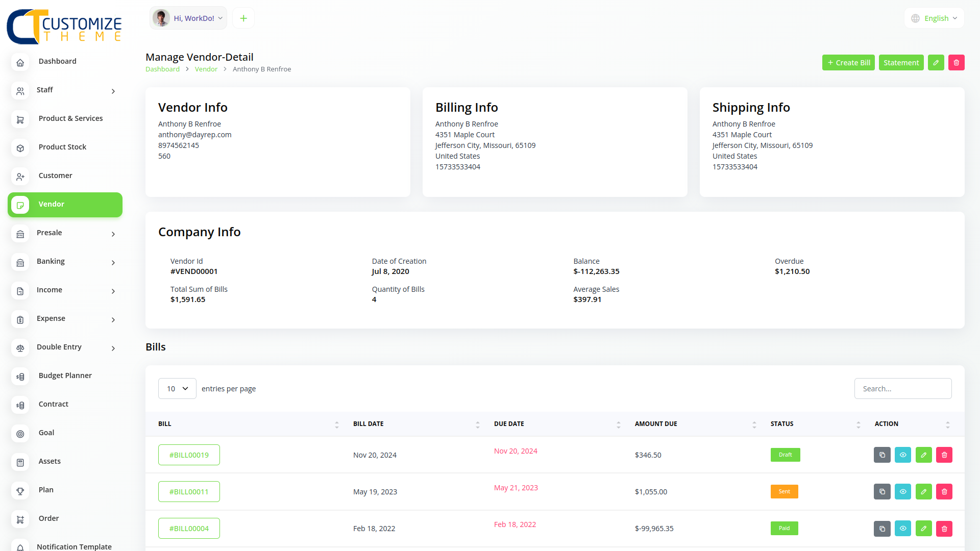View bill #BILL00019 with eye icon
The height and width of the screenshot is (551, 980).
pyautogui.click(x=902, y=455)
